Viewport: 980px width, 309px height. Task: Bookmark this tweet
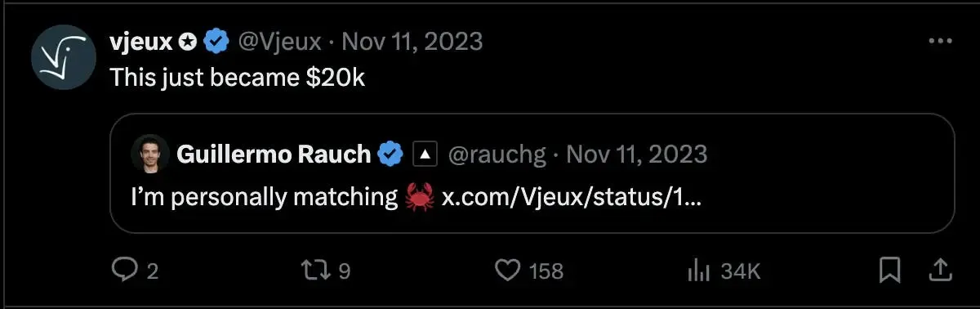[891, 269]
